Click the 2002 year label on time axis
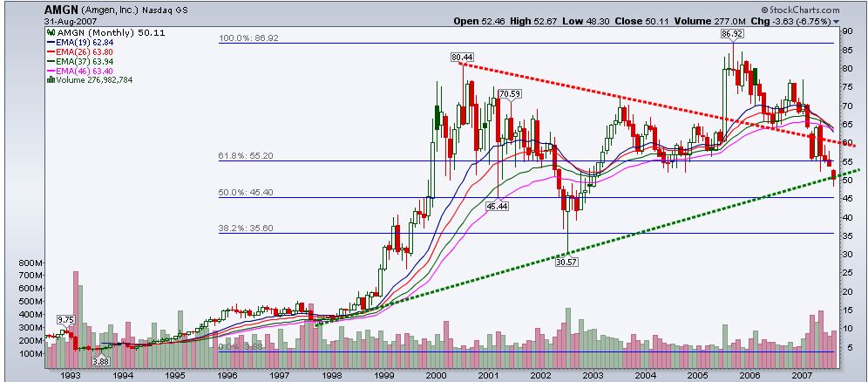The height and width of the screenshot is (382, 868). pos(539,375)
